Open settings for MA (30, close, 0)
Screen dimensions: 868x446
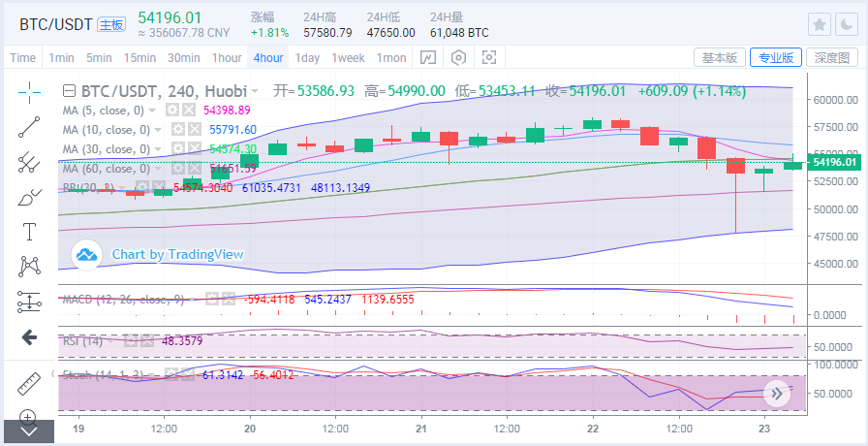point(177,148)
